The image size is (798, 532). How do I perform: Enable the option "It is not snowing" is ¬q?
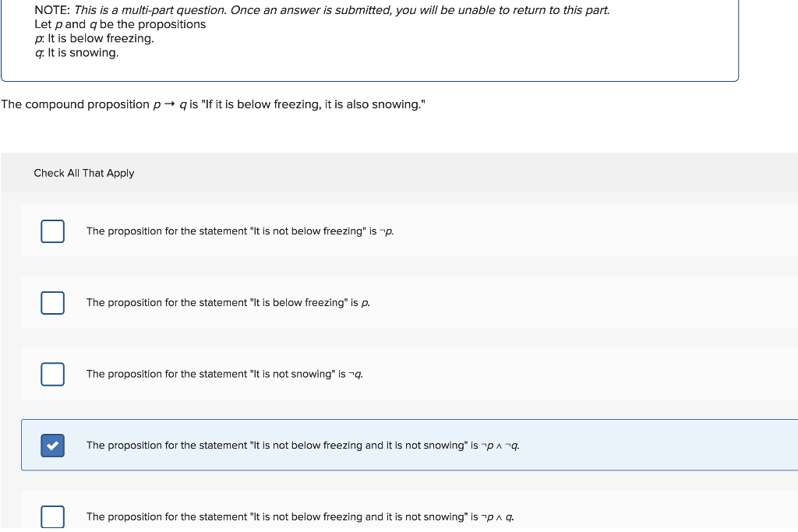(52, 374)
